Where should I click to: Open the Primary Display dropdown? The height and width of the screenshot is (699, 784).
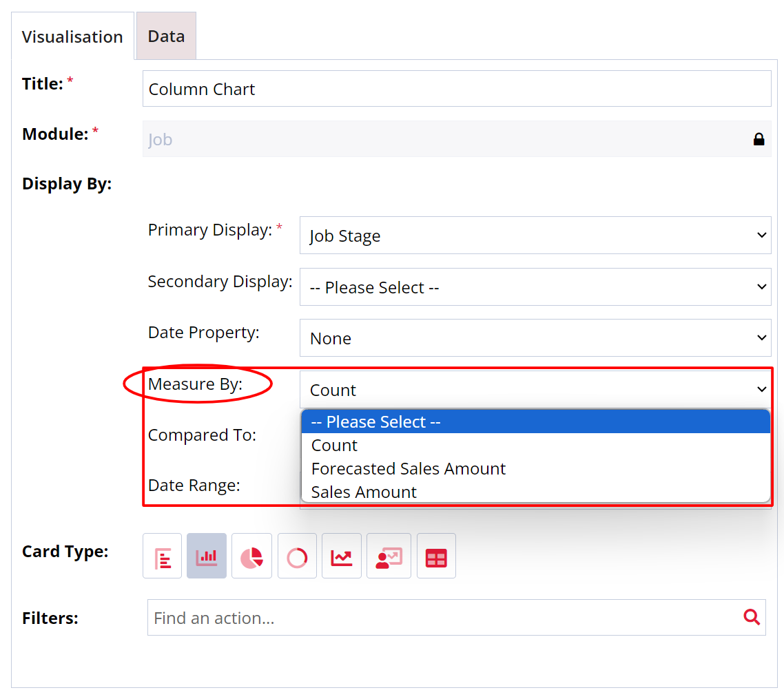[x=535, y=236]
